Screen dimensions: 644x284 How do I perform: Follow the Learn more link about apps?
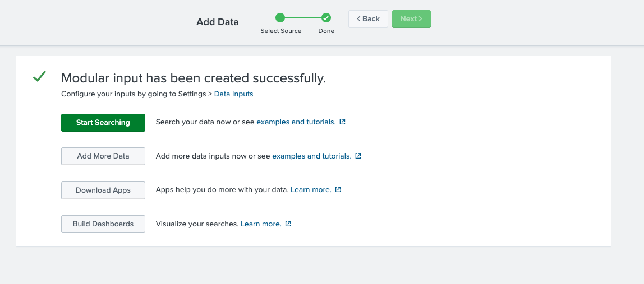pyautogui.click(x=311, y=190)
